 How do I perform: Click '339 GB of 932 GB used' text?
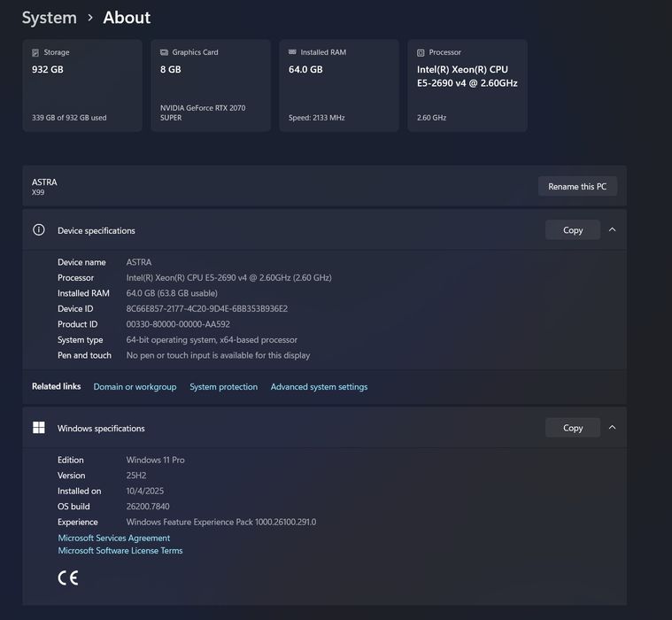69,118
